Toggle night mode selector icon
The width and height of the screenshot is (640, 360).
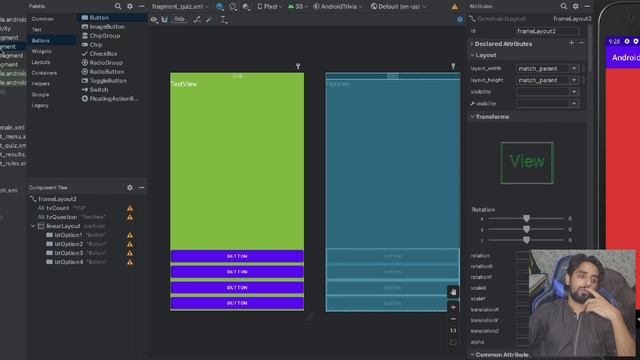[246, 7]
